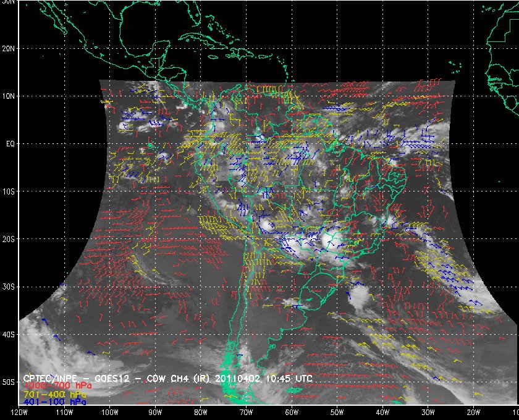Click the blue 401-100 hPa legend label
This screenshot has width=519, height=420.
pyautogui.click(x=53, y=401)
